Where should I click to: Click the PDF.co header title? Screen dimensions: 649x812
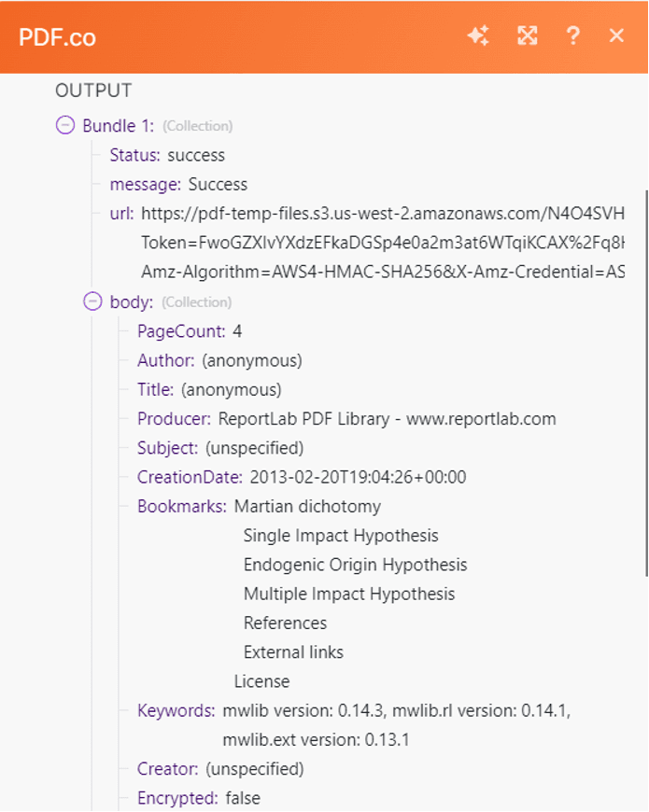click(58, 37)
